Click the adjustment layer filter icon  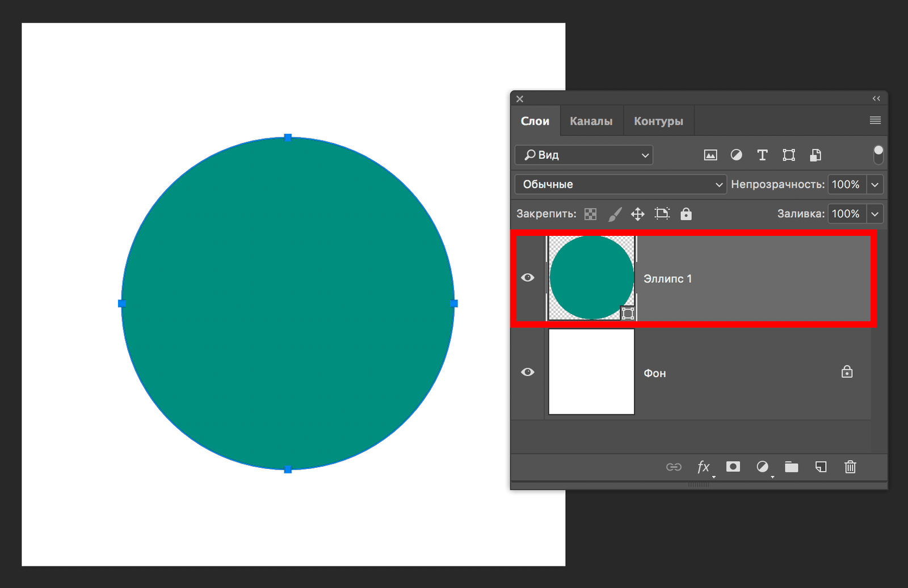[736, 155]
